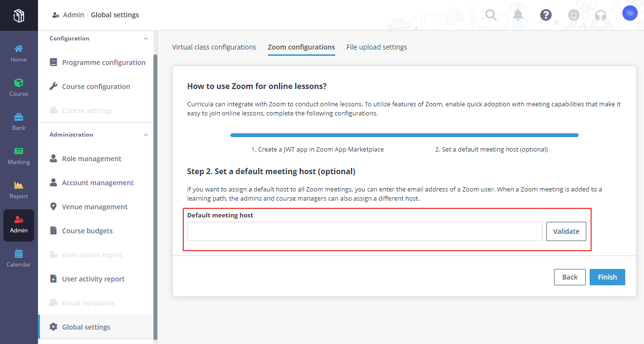This screenshot has width=644, height=344.
Task: Click the Admin breadcrumb user icon
Action: pyautogui.click(x=56, y=15)
